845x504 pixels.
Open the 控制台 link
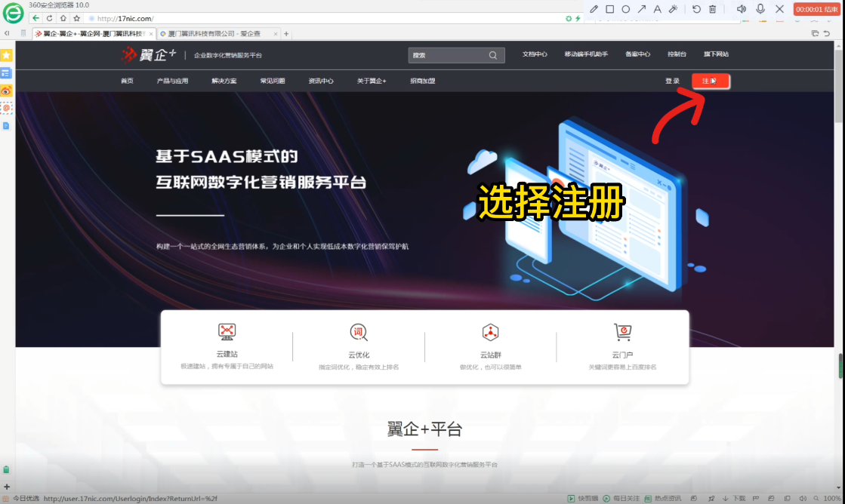pyautogui.click(x=677, y=54)
